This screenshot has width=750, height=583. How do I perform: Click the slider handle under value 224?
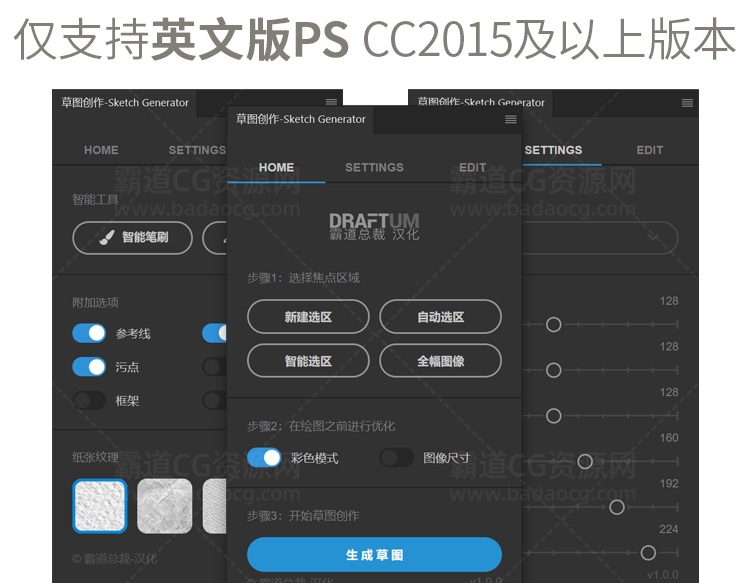648,553
